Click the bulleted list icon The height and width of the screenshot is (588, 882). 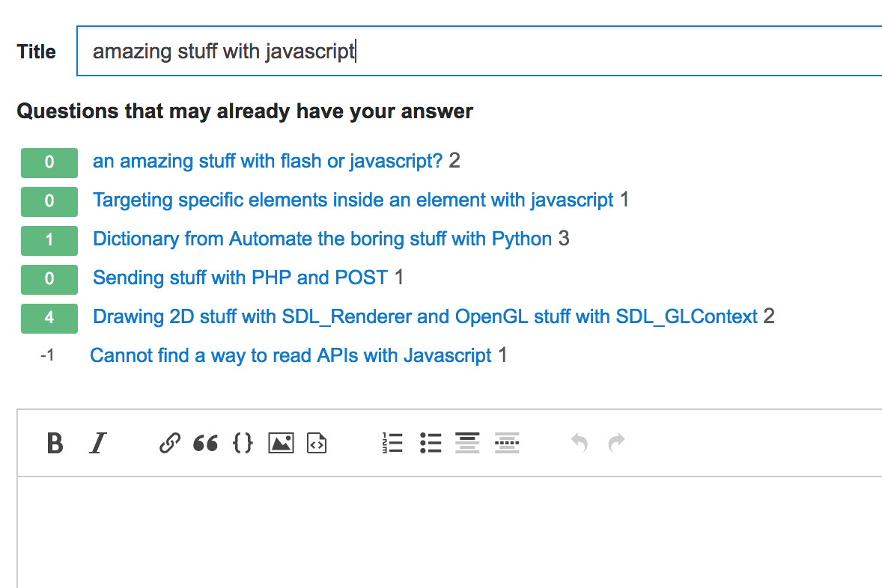tap(431, 443)
